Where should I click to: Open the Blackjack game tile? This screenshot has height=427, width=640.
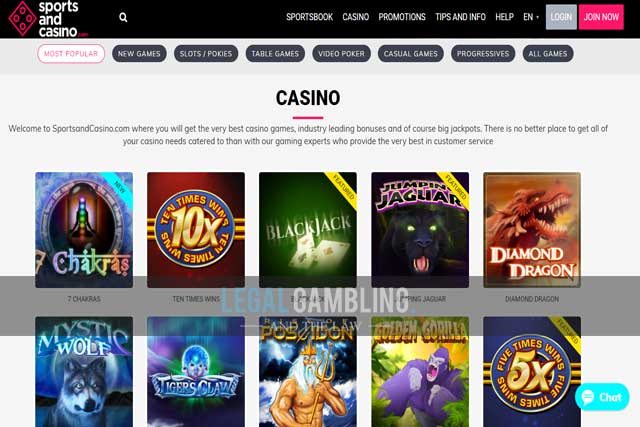click(x=308, y=230)
